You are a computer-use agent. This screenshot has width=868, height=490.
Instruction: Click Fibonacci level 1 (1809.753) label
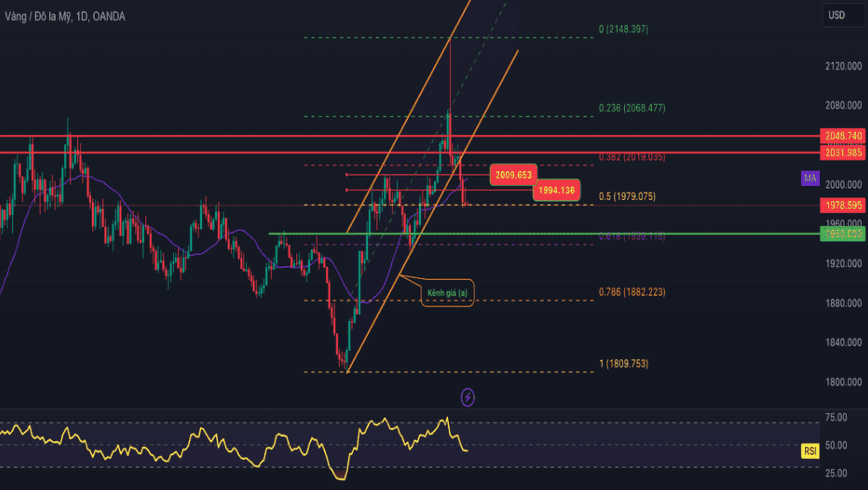(x=623, y=363)
